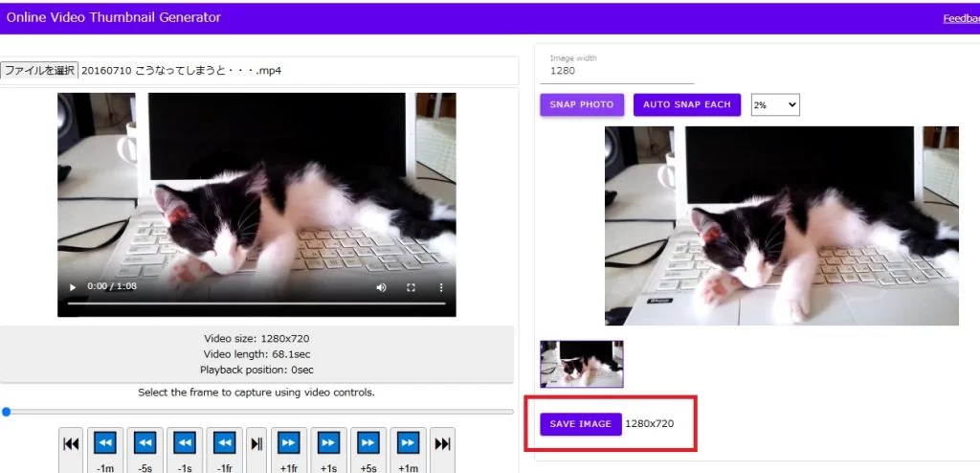Click the Playback position: 0sec text
Viewport: 980px width, 473px height.
coord(256,370)
